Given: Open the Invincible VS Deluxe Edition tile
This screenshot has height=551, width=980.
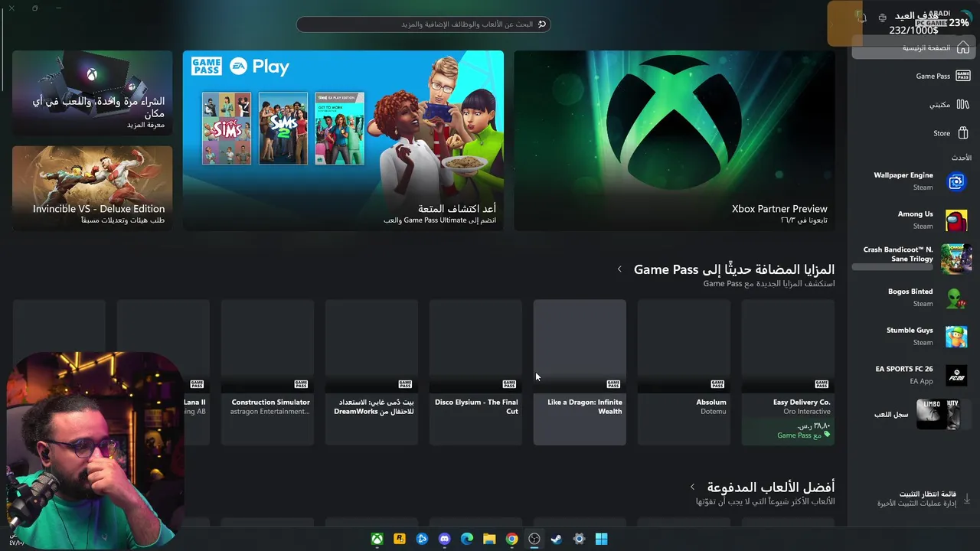Looking at the screenshot, I should (93, 188).
